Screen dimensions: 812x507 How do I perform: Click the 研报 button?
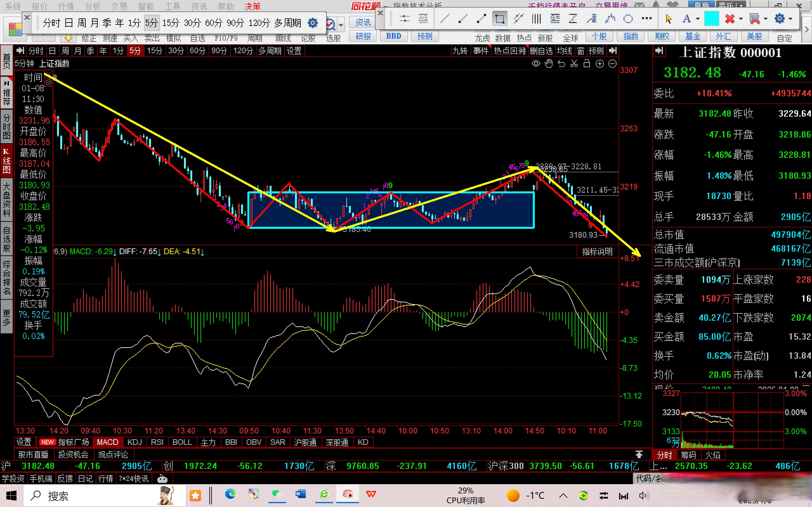tap(363, 36)
